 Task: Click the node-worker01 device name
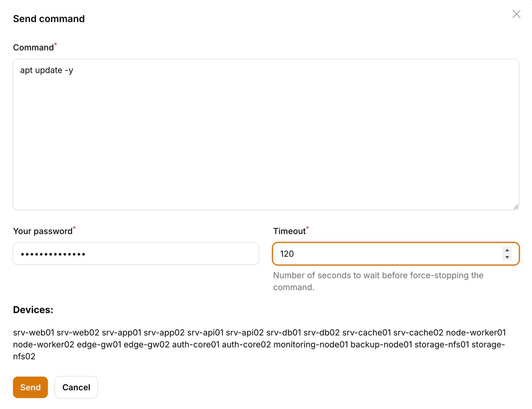click(x=476, y=332)
